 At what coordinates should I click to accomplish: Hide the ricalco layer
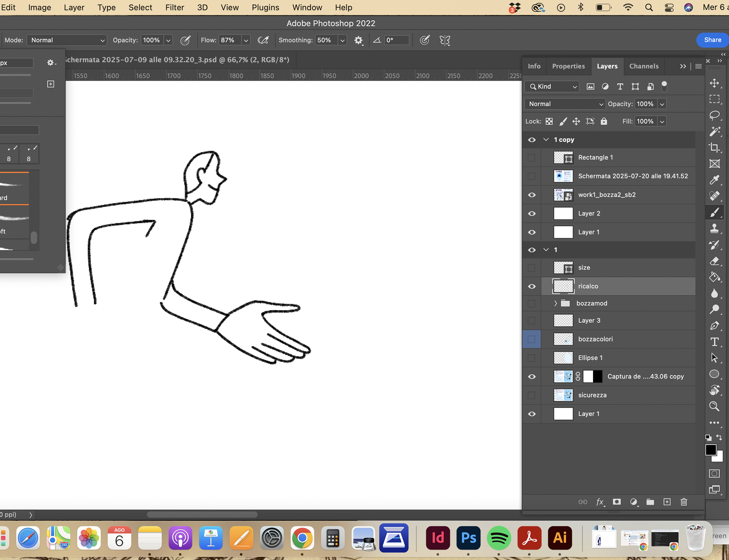[x=532, y=286]
